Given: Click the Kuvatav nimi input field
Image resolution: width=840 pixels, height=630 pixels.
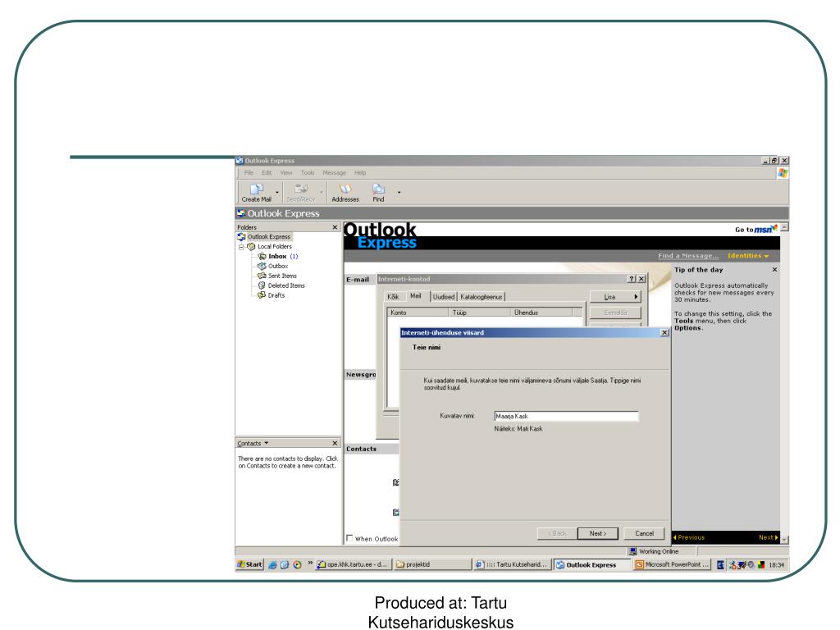Looking at the screenshot, I should click(566, 416).
